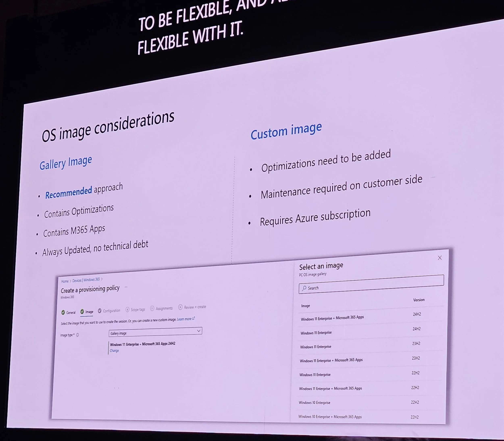
Task: Click the search magnifier icon
Action: (304, 288)
